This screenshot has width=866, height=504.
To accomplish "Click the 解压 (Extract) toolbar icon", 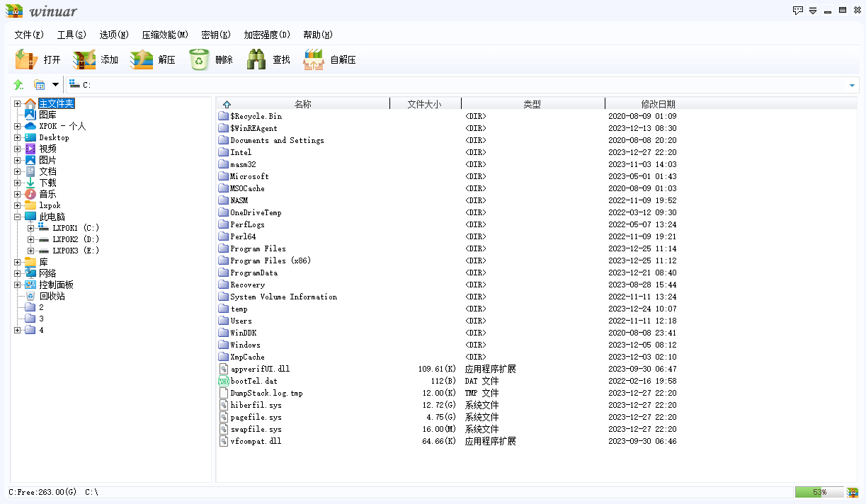I will click(142, 59).
